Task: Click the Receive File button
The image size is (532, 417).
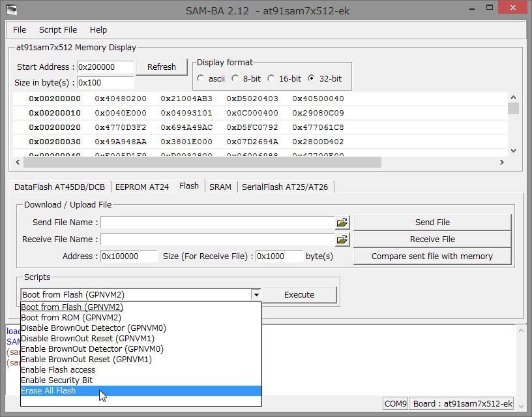Action: [432, 239]
